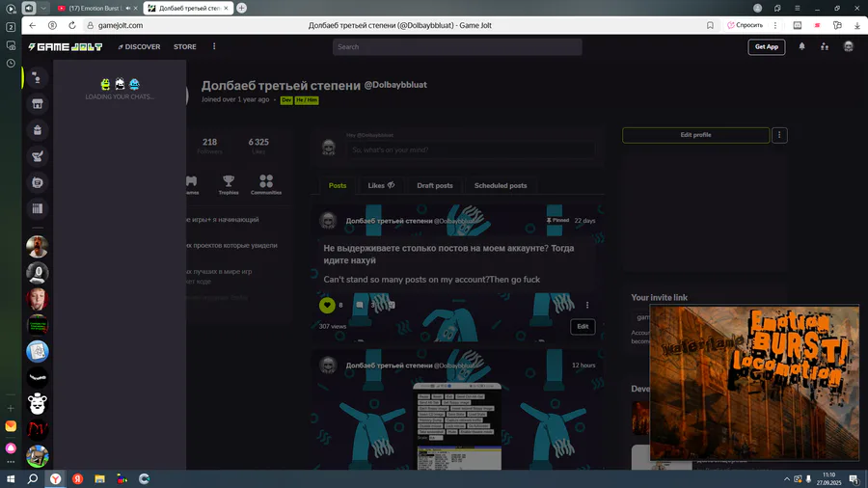Open Windows taskbar search
Image resolution: width=868 pixels, height=488 pixels.
33,479
